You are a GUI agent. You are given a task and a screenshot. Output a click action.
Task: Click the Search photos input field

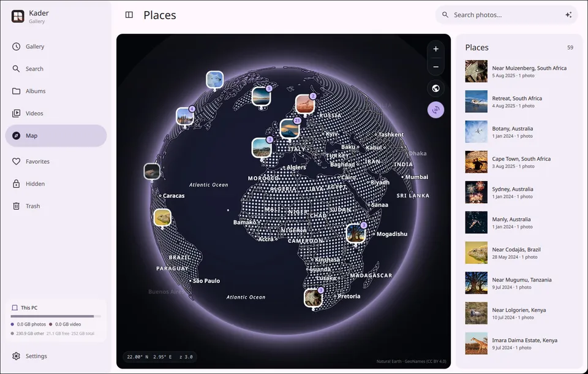(507, 15)
